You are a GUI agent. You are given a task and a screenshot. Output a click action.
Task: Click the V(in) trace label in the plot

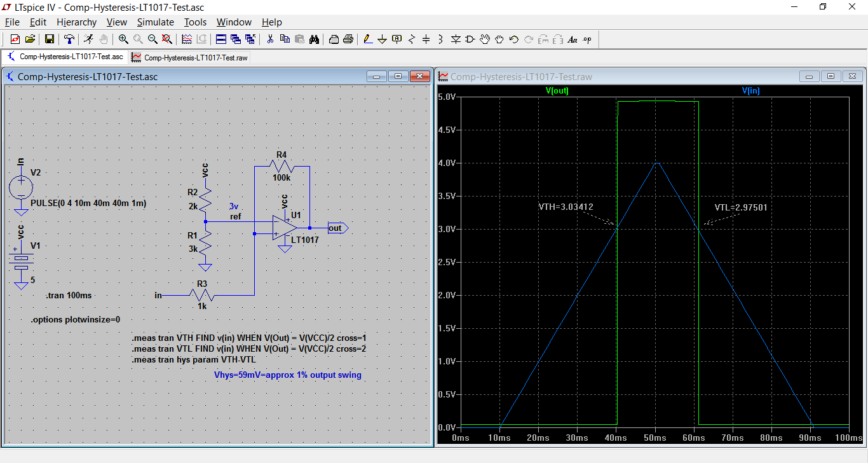[751, 91]
